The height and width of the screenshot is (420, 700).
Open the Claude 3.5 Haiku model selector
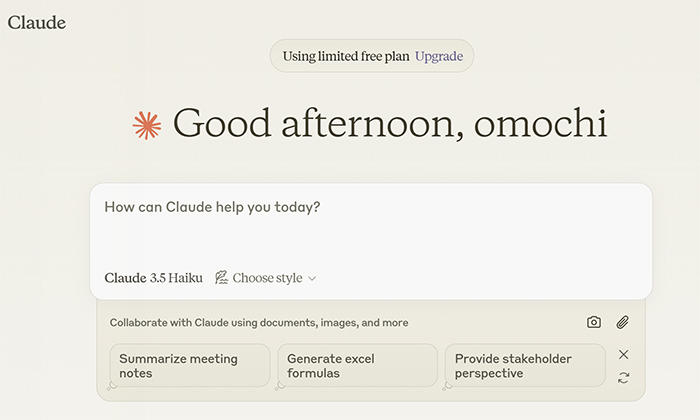point(154,278)
